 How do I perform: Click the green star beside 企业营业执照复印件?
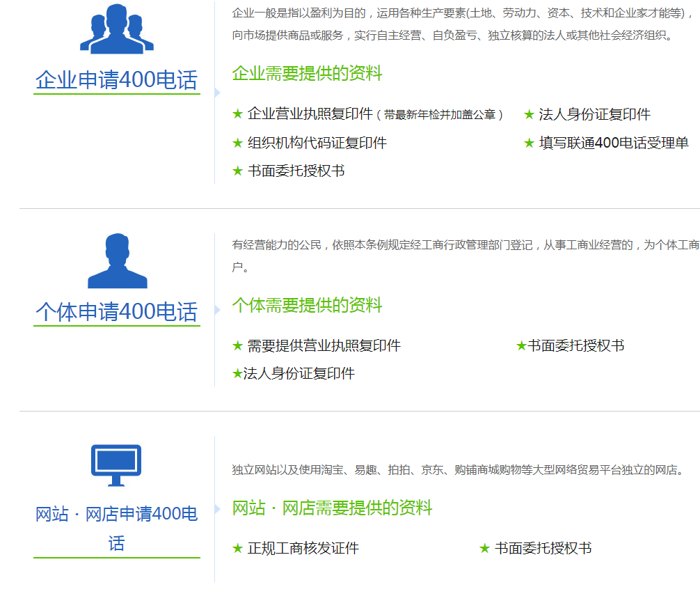[237, 114]
